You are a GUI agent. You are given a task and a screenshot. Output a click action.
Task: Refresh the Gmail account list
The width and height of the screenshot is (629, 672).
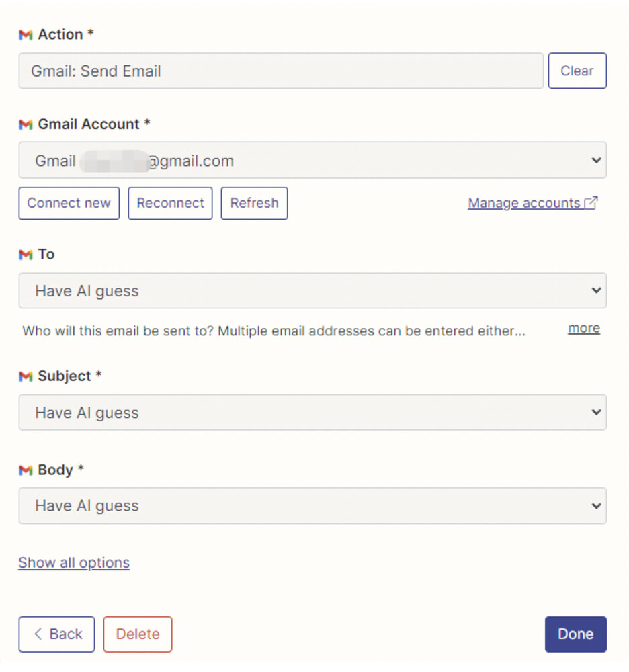pos(254,203)
